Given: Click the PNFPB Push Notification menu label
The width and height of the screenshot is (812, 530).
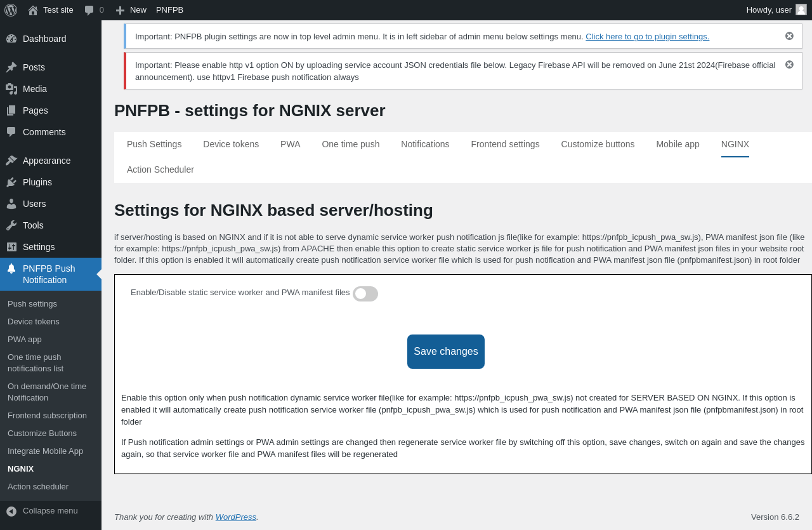Looking at the screenshot, I should coord(49,274).
